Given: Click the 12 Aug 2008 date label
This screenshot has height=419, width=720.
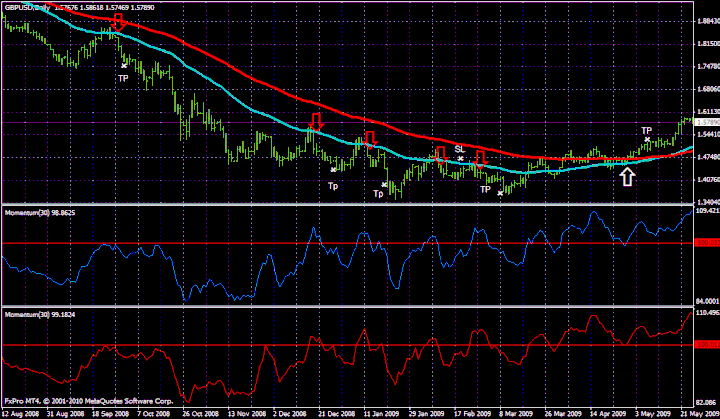Looking at the screenshot, I should (x=21, y=414).
